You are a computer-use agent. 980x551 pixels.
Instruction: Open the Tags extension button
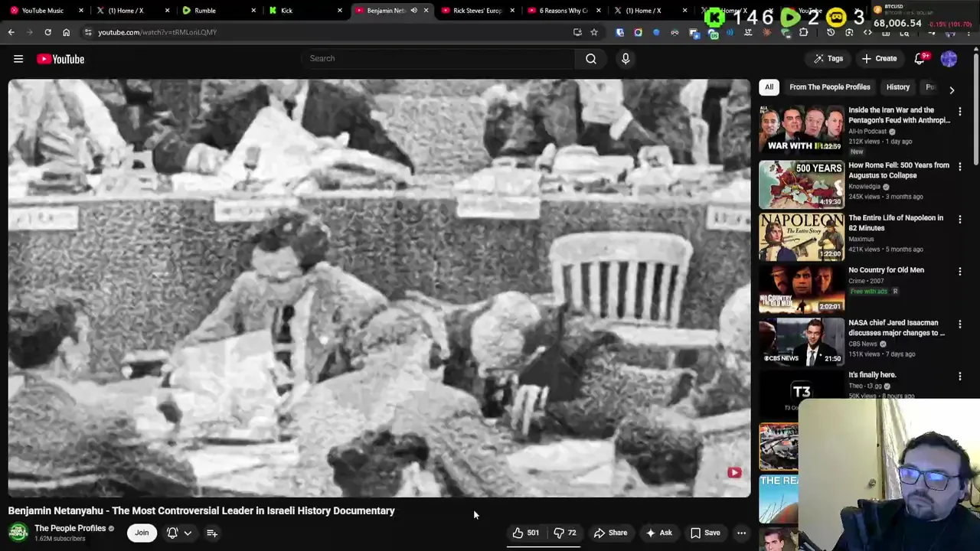pyautogui.click(x=828, y=59)
